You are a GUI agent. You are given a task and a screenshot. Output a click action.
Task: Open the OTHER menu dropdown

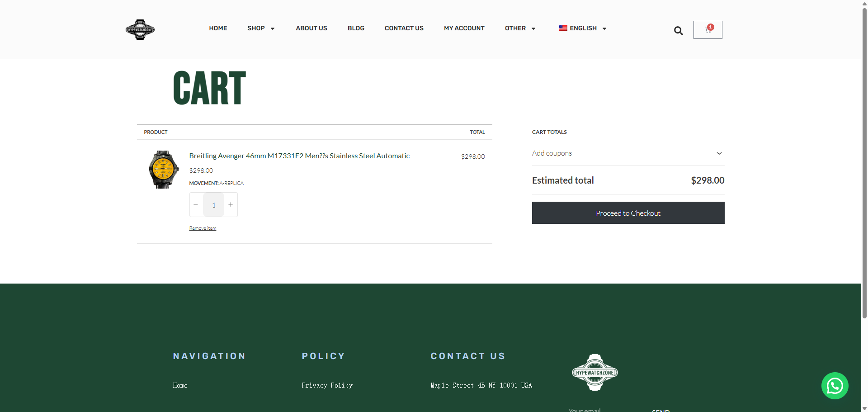click(520, 28)
